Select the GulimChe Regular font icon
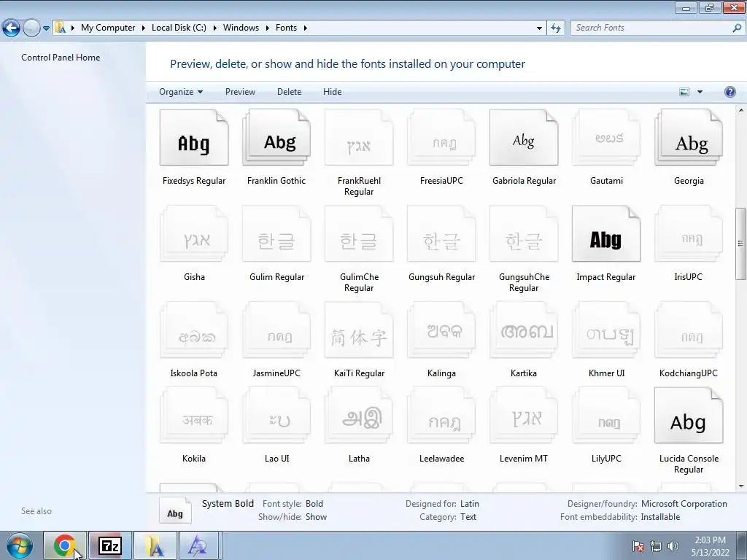The image size is (747, 560). click(359, 234)
